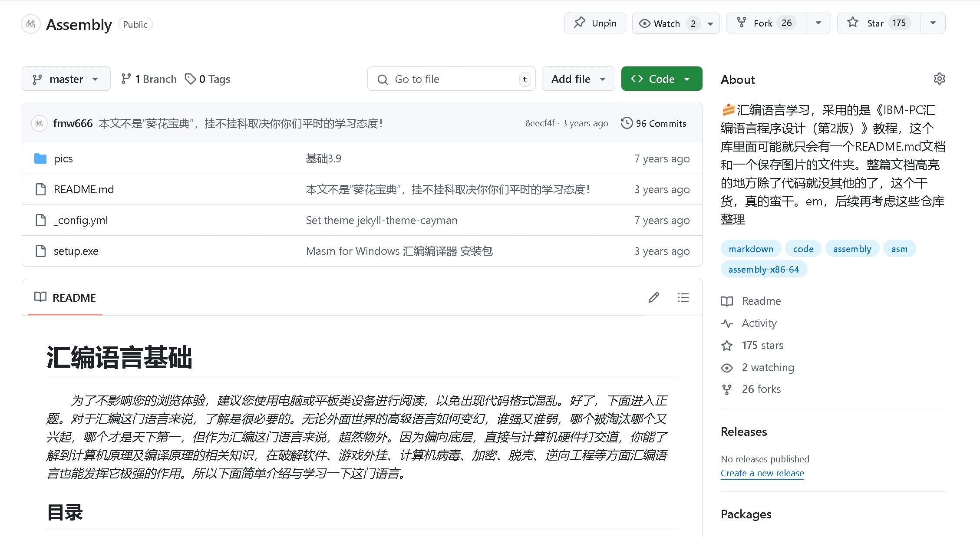The height and width of the screenshot is (537, 980).
Task: View the 0 Tags link
Action: [208, 79]
